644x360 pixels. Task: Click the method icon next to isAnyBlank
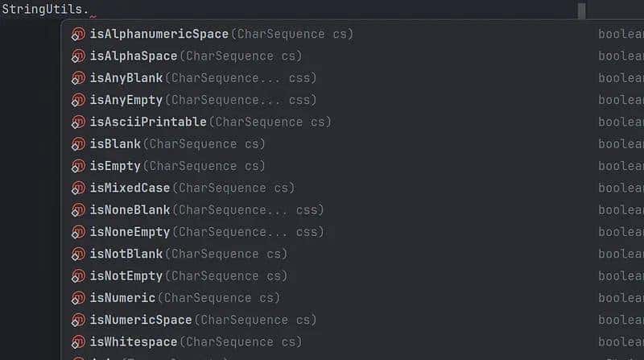[78, 78]
